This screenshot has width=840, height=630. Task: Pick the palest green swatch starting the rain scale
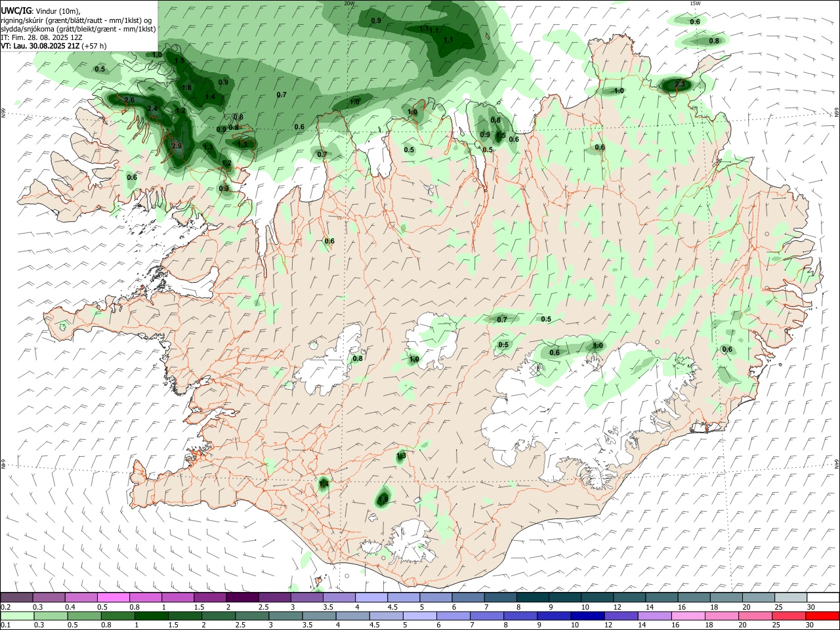(16, 616)
